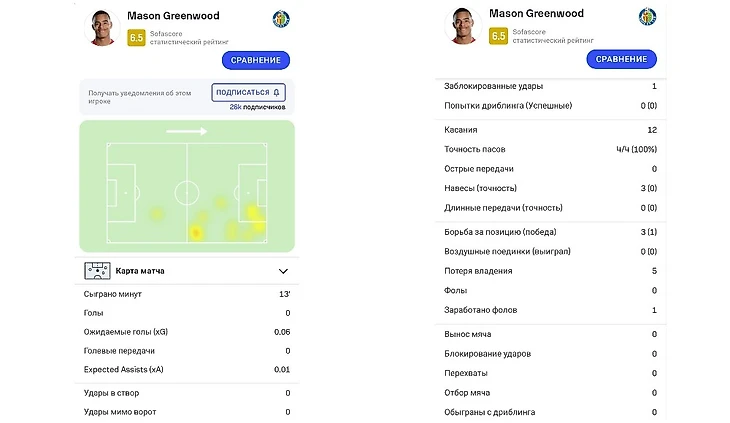Open the Карта матча section label

click(140, 271)
